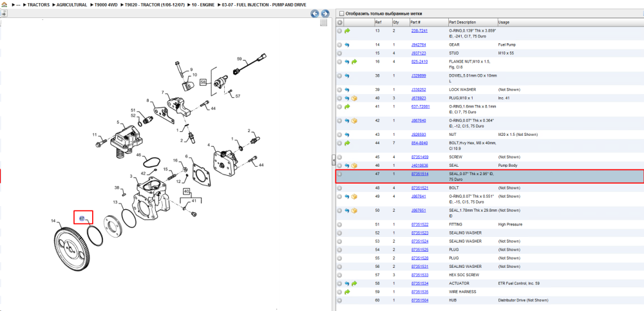Click the green arrow icon in row 59
The width and height of the screenshot is (644, 311).
[347, 292]
